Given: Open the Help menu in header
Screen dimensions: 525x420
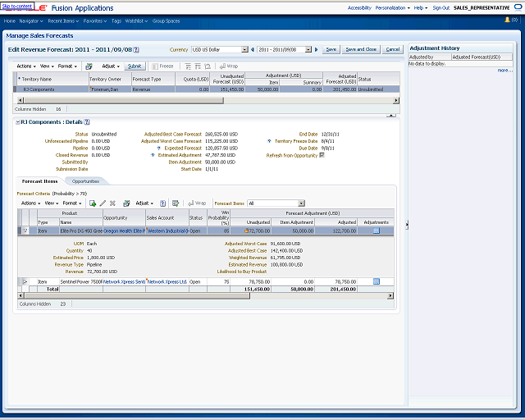Looking at the screenshot, I should (x=421, y=7).
